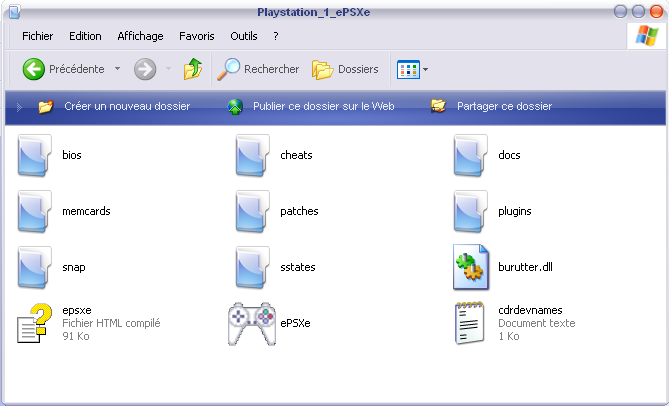Expand the task bar chevron
The image size is (669, 406).
coord(19,107)
